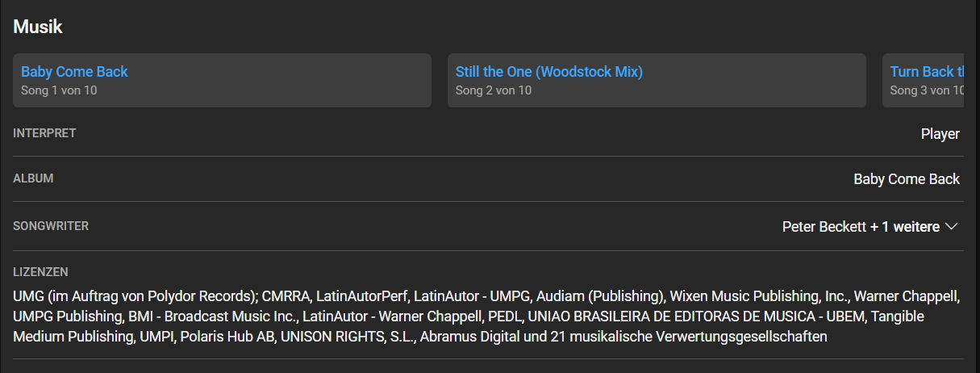Screen dimensions: 980x373
Task: Open the partially visible "Turn Back" song link
Action: [927, 72]
